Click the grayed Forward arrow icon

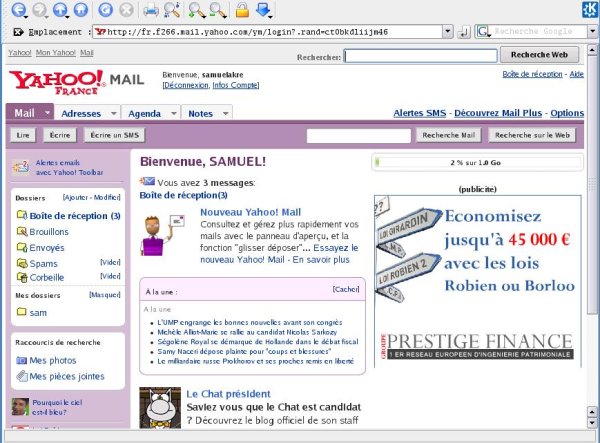click(39, 10)
